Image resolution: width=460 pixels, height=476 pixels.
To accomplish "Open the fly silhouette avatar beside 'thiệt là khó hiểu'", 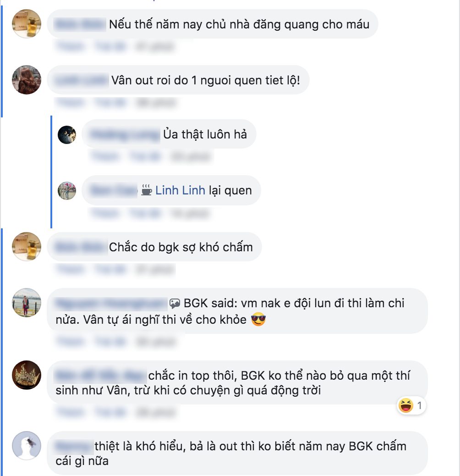I will click(27, 445).
